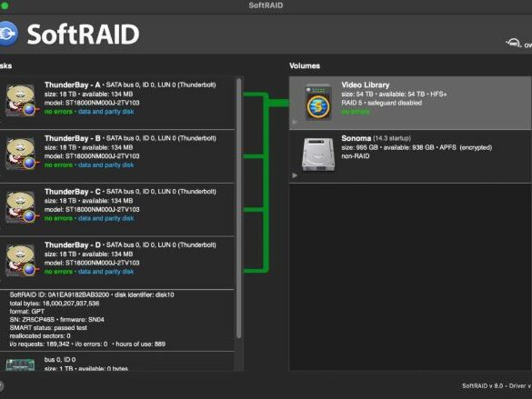Viewport: 532px width, 399px height.
Task: Click ThunderBay - C model number line
Action: [x=92, y=210]
